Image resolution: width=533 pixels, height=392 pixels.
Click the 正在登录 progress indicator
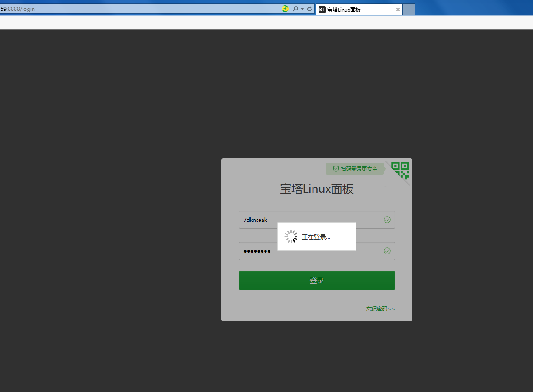coord(316,237)
